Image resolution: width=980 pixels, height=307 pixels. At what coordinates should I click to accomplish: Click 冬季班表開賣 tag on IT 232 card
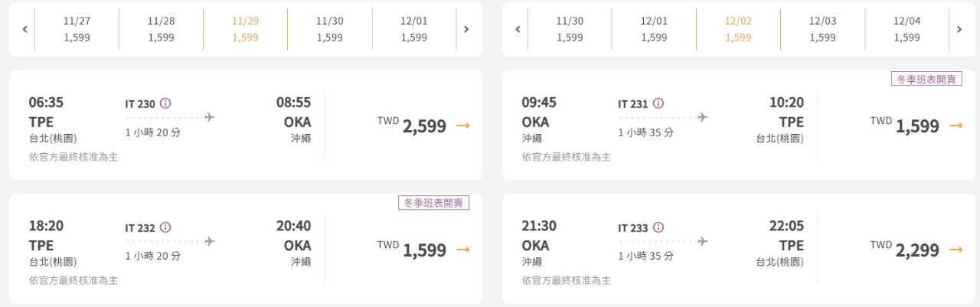[433, 203]
